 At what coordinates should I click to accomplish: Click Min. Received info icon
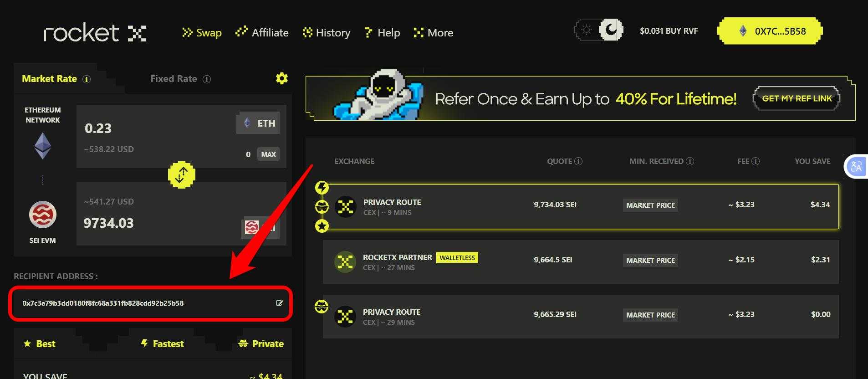pos(690,161)
